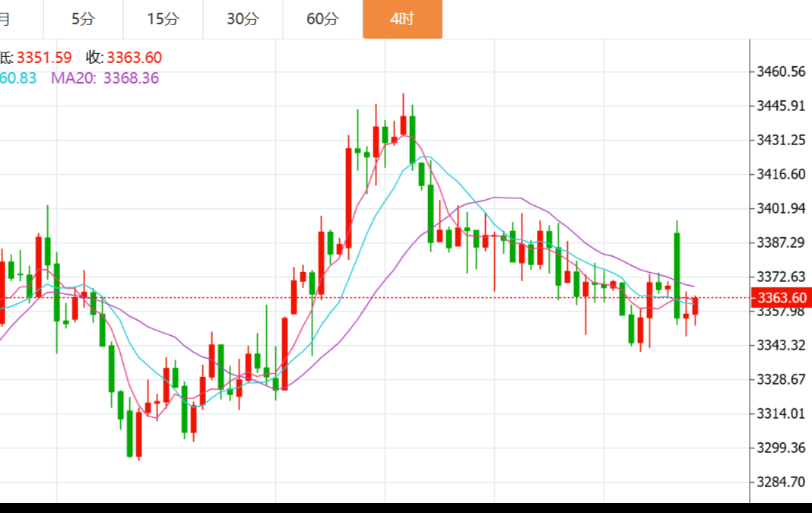
Task: Select the active 4时 timeframe tab
Action: [x=402, y=19]
